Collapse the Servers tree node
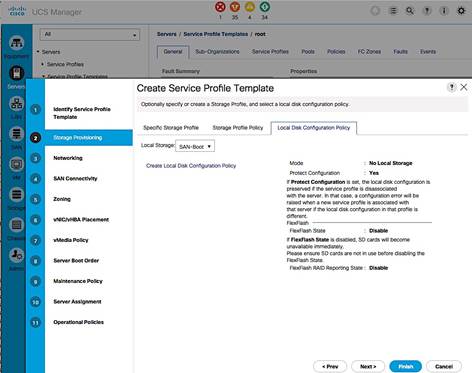The image size is (472, 373). click(38, 52)
